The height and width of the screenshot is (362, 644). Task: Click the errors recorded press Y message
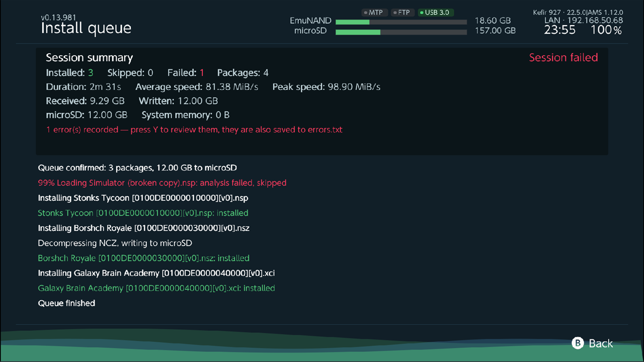click(x=194, y=130)
